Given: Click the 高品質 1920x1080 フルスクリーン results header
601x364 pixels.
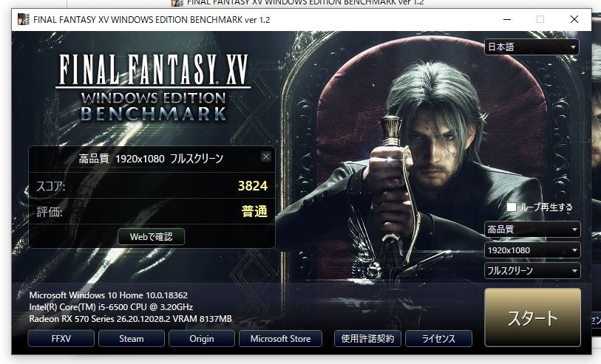Looking at the screenshot, I should 151,159.
